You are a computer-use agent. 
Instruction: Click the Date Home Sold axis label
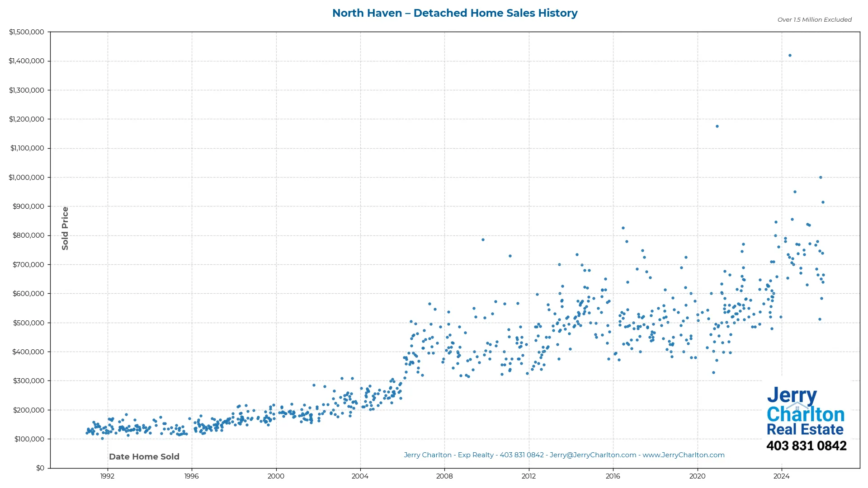click(144, 457)
